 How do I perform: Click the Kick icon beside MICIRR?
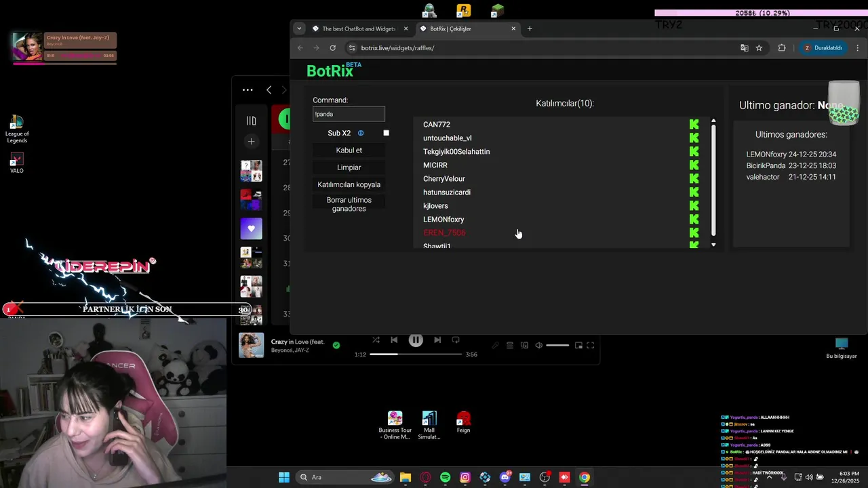coord(694,165)
